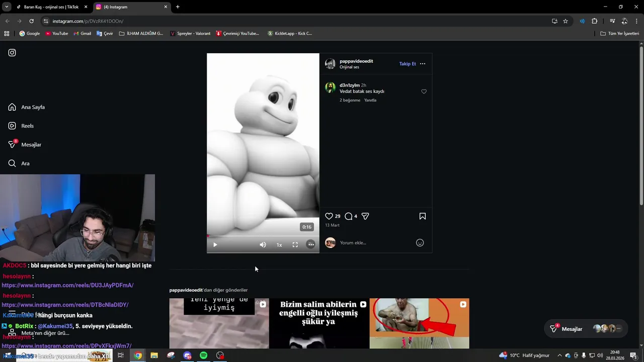Viewport: 644px width, 362px height.
Task: Open post options three-dot menu
Action: (x=423, y=64)
